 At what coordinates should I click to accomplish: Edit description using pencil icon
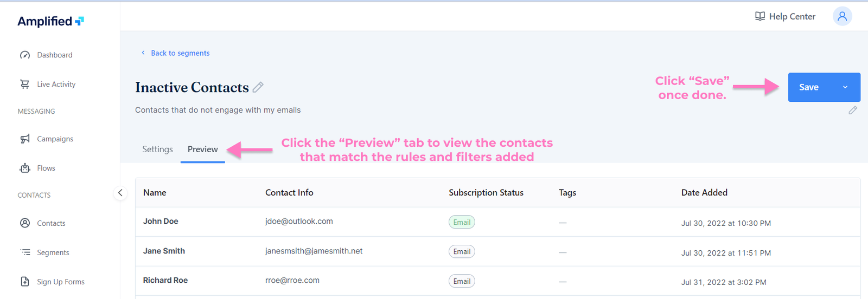click(853, 110)
